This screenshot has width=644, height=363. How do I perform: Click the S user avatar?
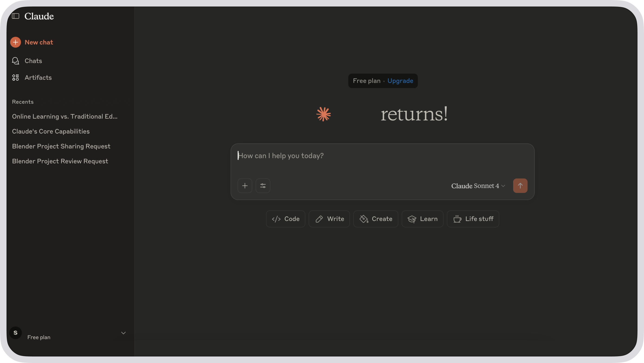point(15,333)
